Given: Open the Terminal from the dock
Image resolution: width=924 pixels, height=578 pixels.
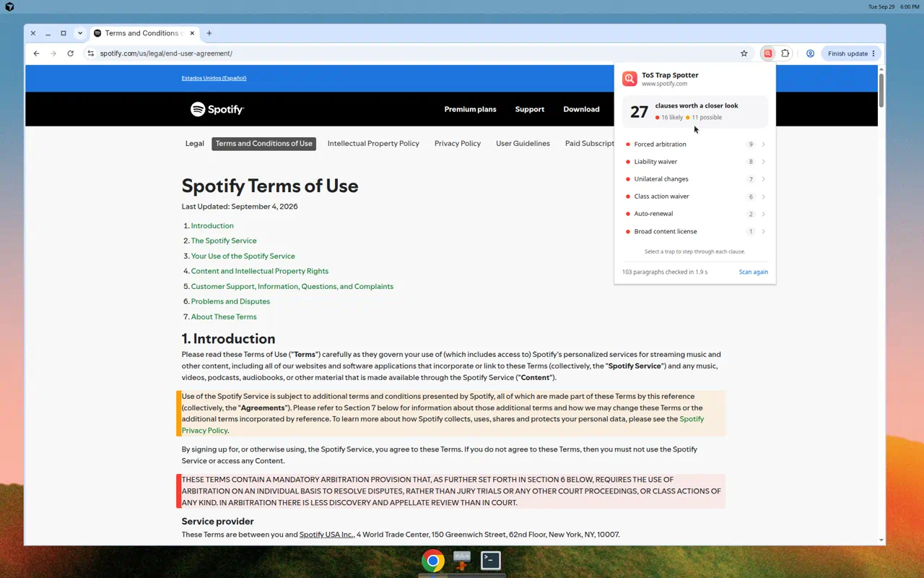Looking at the screenshot, I should (x=491, y=561).
